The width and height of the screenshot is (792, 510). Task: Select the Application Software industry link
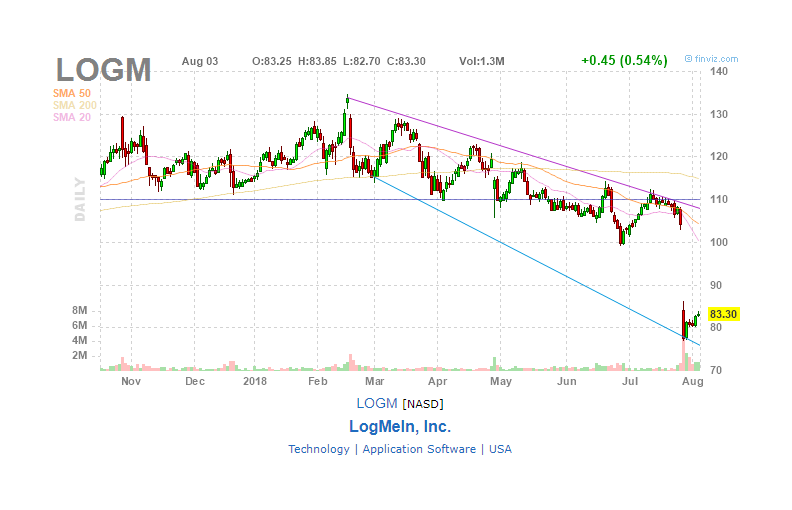click(x=419, y=449)
